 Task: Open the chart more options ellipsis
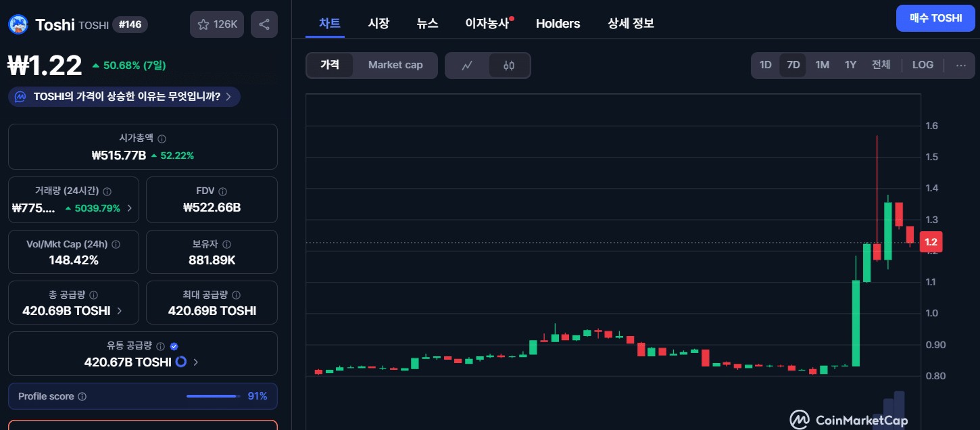[961, 65]
